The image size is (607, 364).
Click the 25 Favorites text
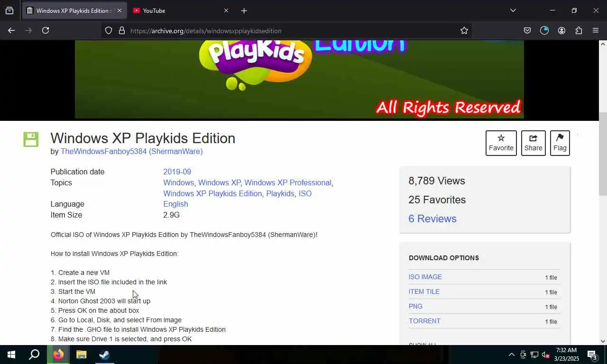point(437,200)
